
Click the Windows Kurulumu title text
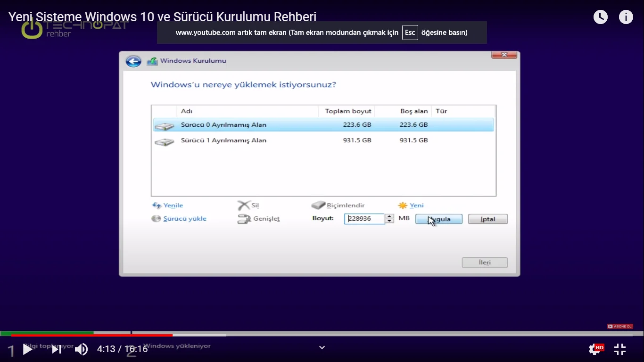tap(193, 61)
